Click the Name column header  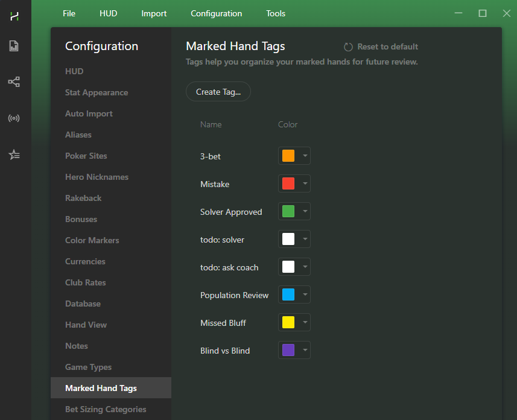coord(211,124)
